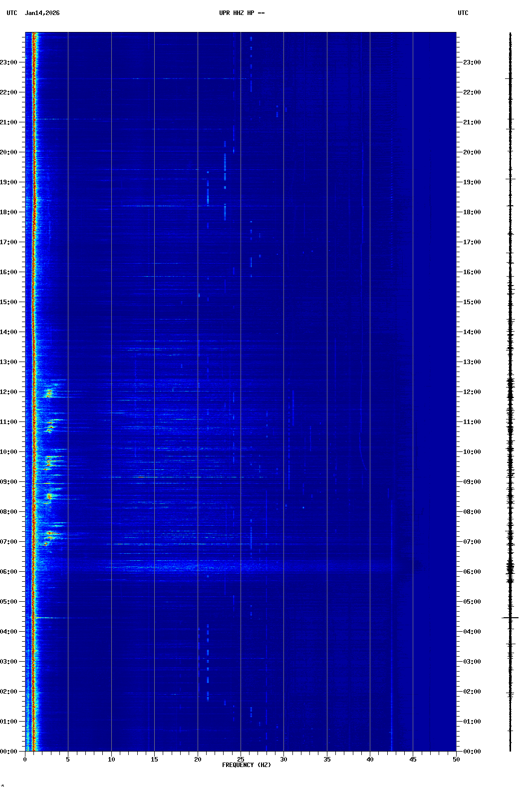
Task: Select the 12:00 marker on left time axis
Action: pyautogui.click(x=9, y=392)
